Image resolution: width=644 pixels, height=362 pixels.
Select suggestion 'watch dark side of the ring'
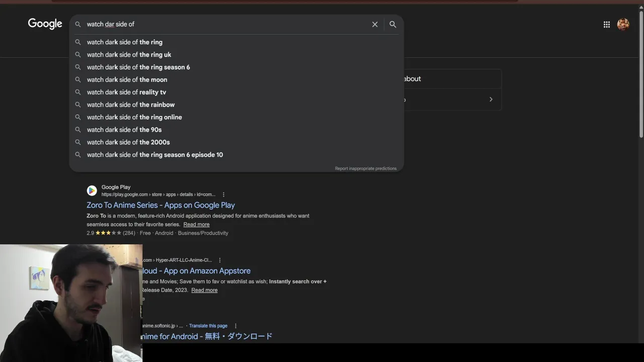pyautogui.click(x=236, y=42)
